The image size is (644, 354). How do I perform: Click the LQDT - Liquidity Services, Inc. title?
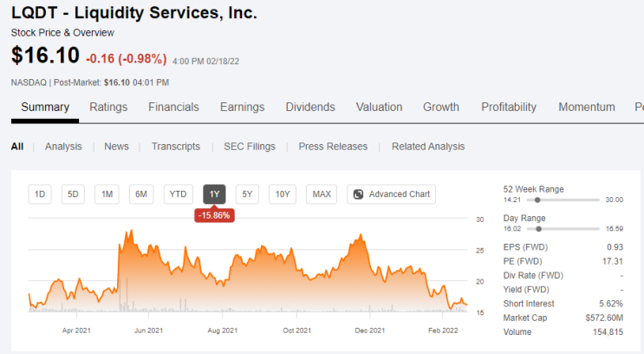(133, 13)
